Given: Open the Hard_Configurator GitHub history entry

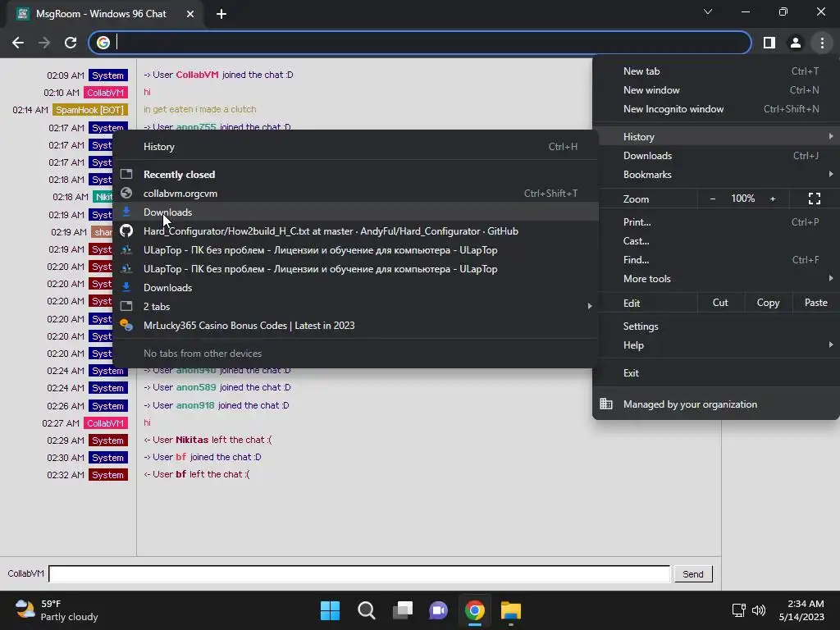Looking at the screenshot, I should [356, 231].
